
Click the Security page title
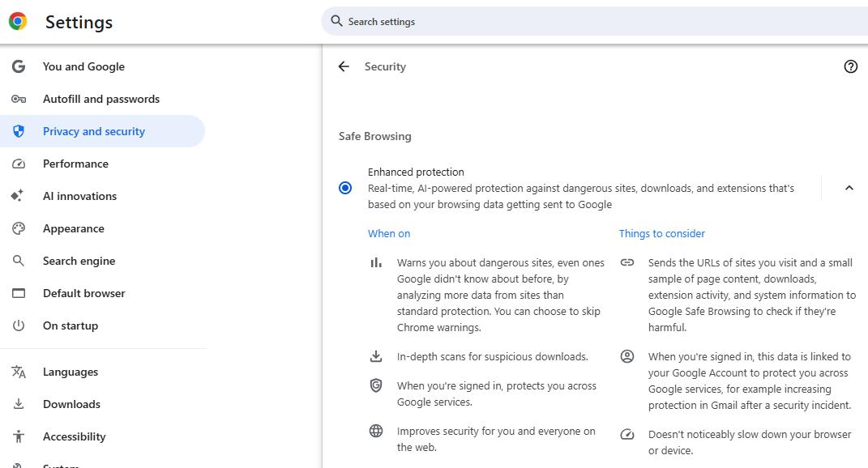coord(385,66)
